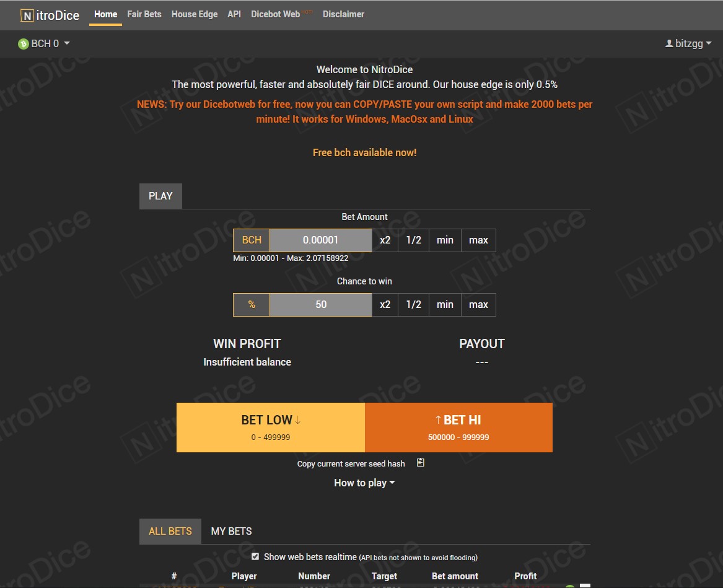Set bet amount to min

click(x=445, y=240)
